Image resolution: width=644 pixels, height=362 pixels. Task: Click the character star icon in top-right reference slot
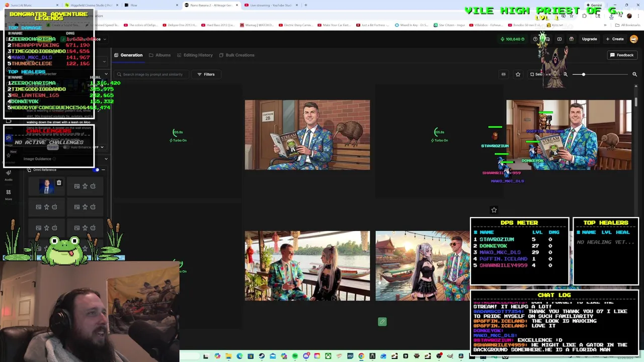(x=85, y=186)
